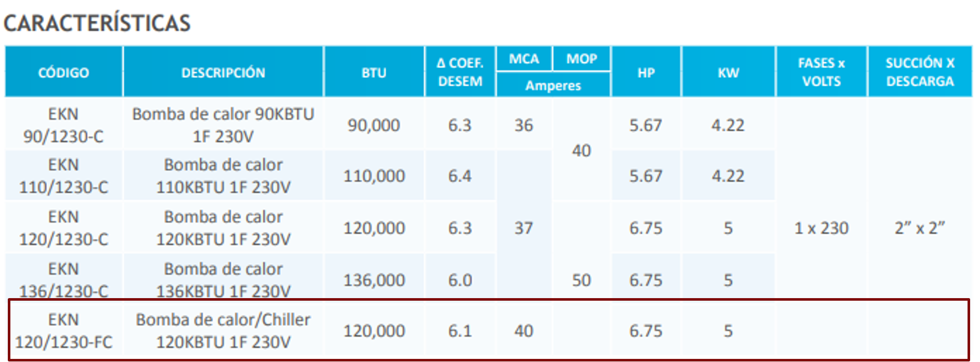The width and height of the screenshot is (980, 362).
Task: Click the KW column header
Action: (x=728, y=72)
